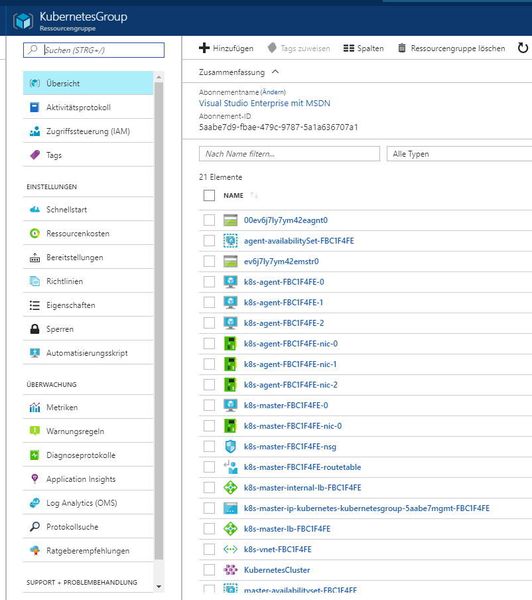
Task: Click the storage icon for ev6j7ly7ym42emstr0
Action: pyautogui.click(x=230, y=261)
